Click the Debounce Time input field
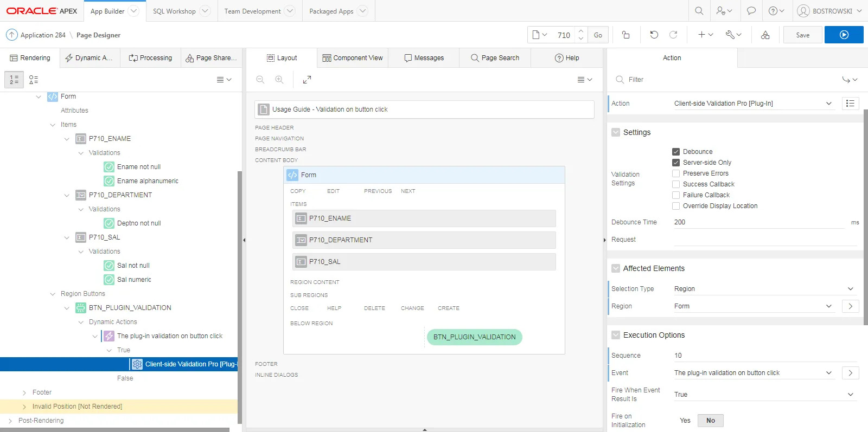The height and width of the screenshot is (432, 868). click(x=758, y=222)
